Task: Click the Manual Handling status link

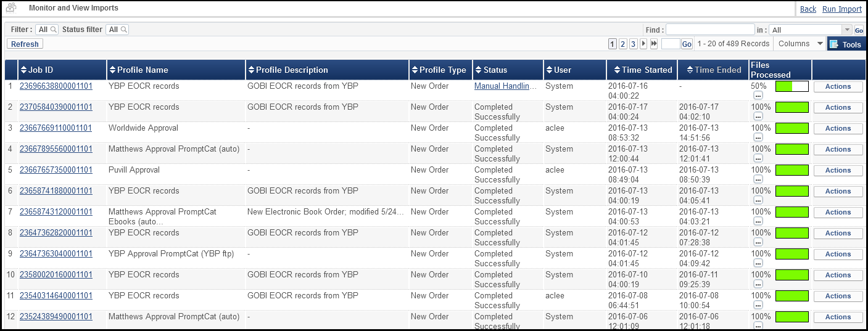Action: pyautogui.click(x=505, y=86)
